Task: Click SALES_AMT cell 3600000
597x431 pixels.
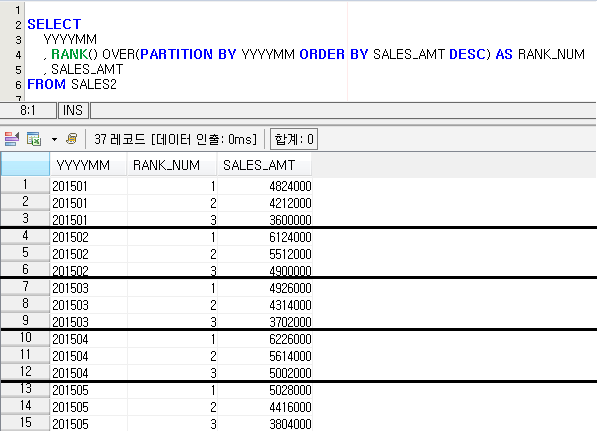Action: (x=265, y=220)
